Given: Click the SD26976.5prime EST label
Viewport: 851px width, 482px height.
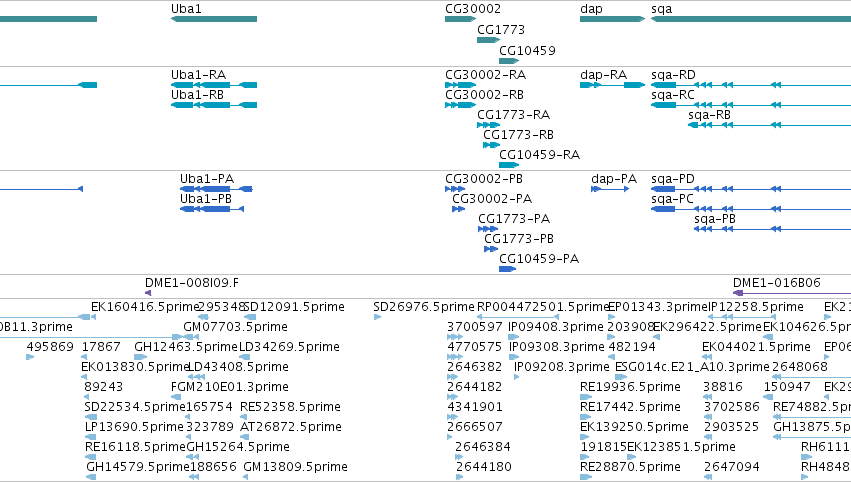Looking at the screenshot, I should point(424,307).
